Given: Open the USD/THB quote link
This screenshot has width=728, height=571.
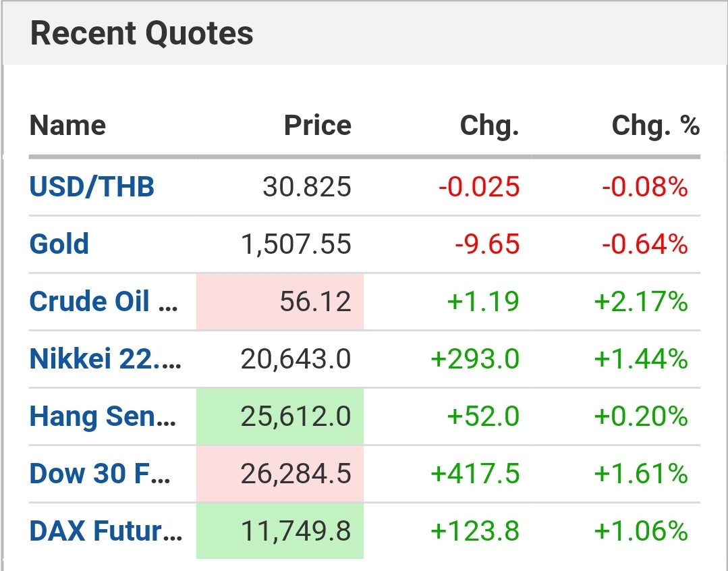Looking at the screenshot, I should tap(92, 186).
